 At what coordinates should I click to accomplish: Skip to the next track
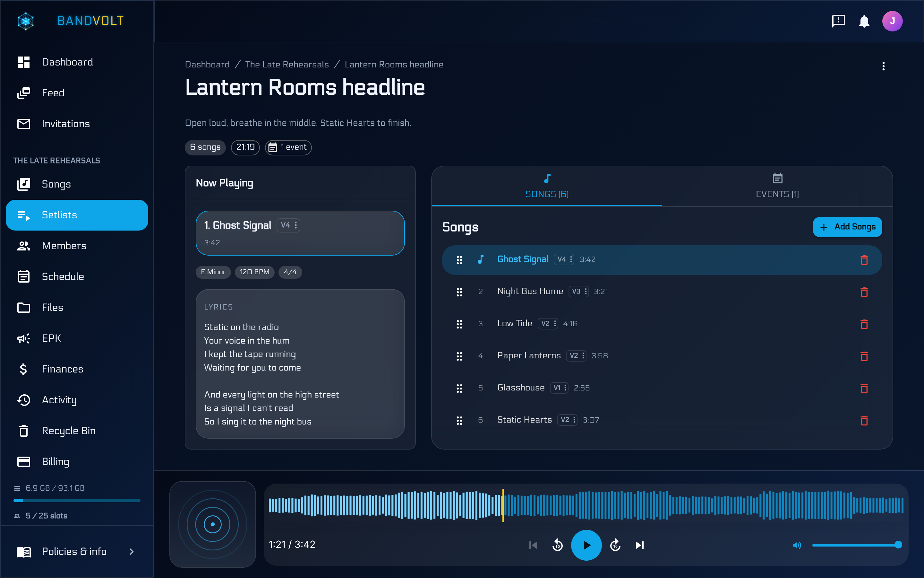click(x=639, y=545)
